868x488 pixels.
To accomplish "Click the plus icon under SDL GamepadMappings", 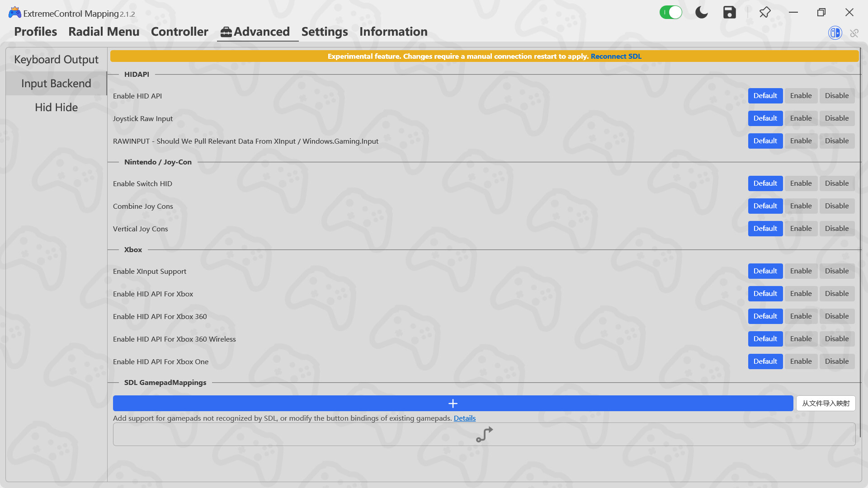I will 453,403.
